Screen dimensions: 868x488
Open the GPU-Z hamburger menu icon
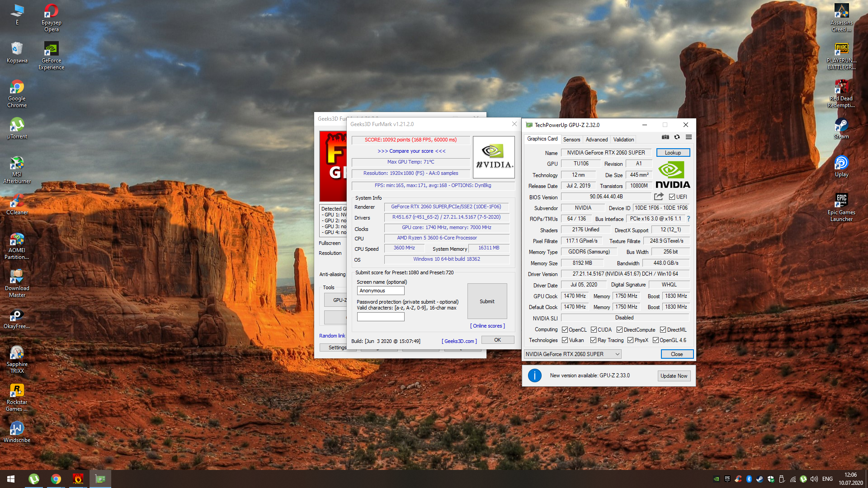[x=689, y=137]
